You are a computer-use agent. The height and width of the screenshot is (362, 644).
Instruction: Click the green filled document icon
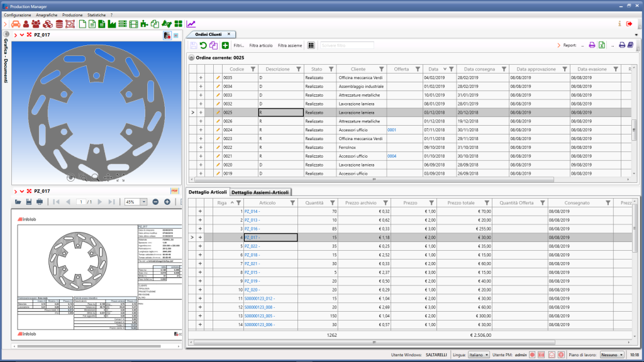click(x=101, y=25)
